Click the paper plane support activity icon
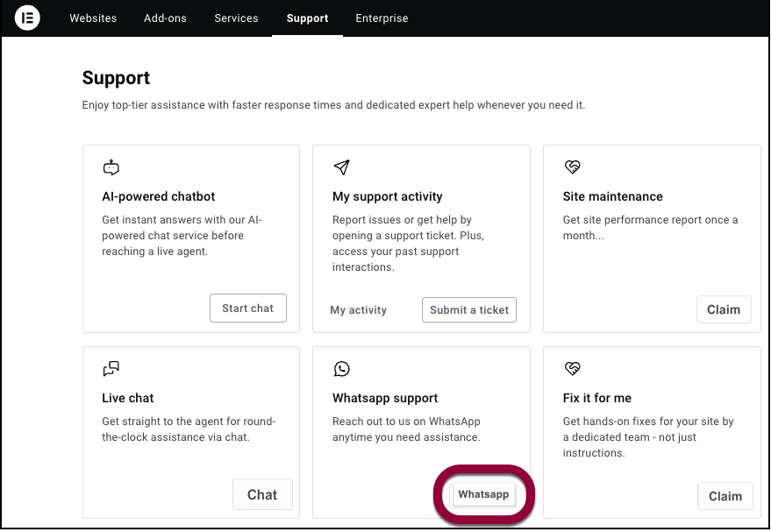Screen dimensions: 771x532 (341, 167)
